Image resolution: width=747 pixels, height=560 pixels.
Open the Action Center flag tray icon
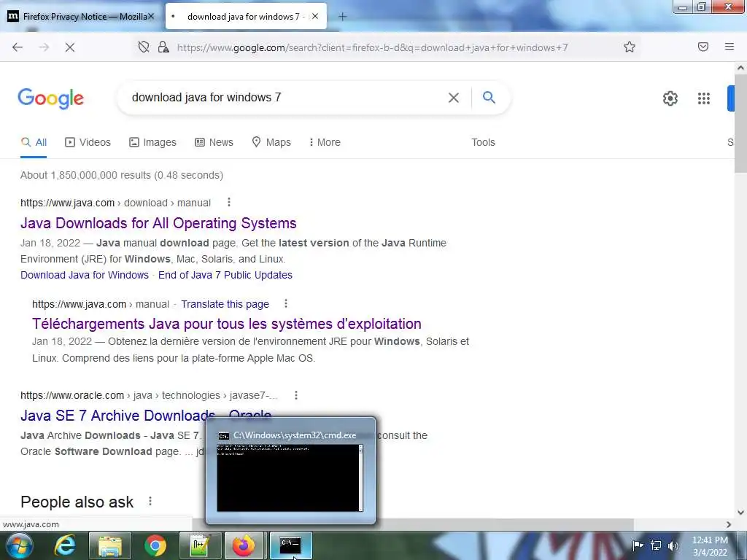[x=638, y=545]
